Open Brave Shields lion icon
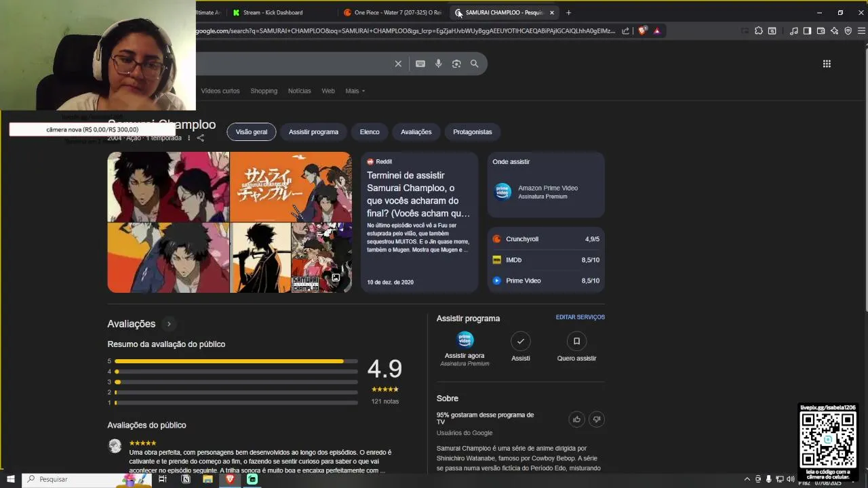This screenshot has height=488, width=868. pos(642,30)
